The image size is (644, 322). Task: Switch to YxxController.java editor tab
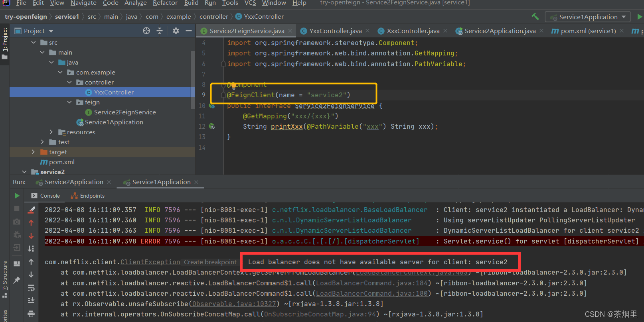pyautogui.click(x=335, y=31)
